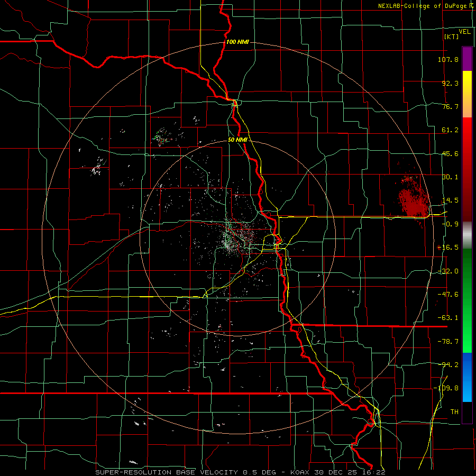Click the 92.3 velocity scale value
The height and width of the screenshot is (476, 476).
[x=450, y=83]
